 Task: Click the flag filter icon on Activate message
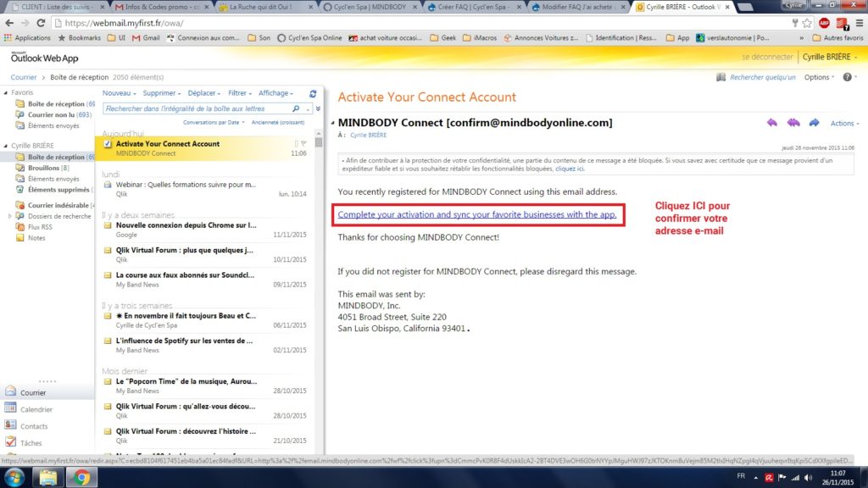(304, 143)
